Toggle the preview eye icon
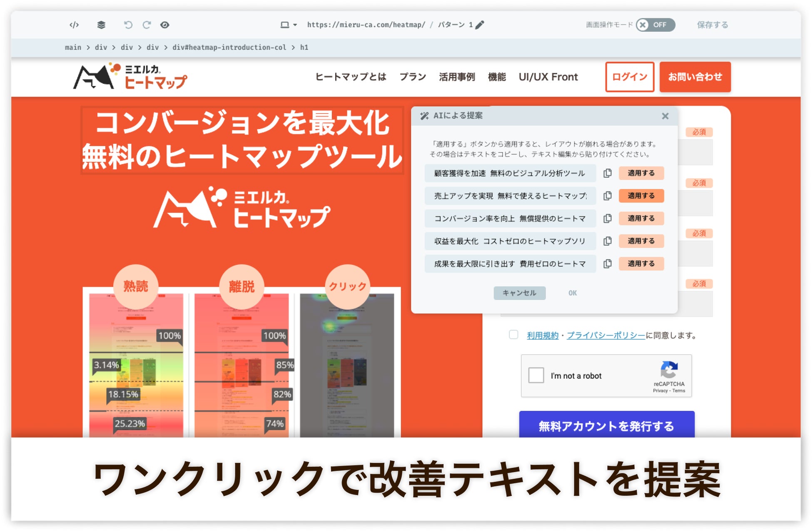The image size is (812, 532). tap(165, 25)
